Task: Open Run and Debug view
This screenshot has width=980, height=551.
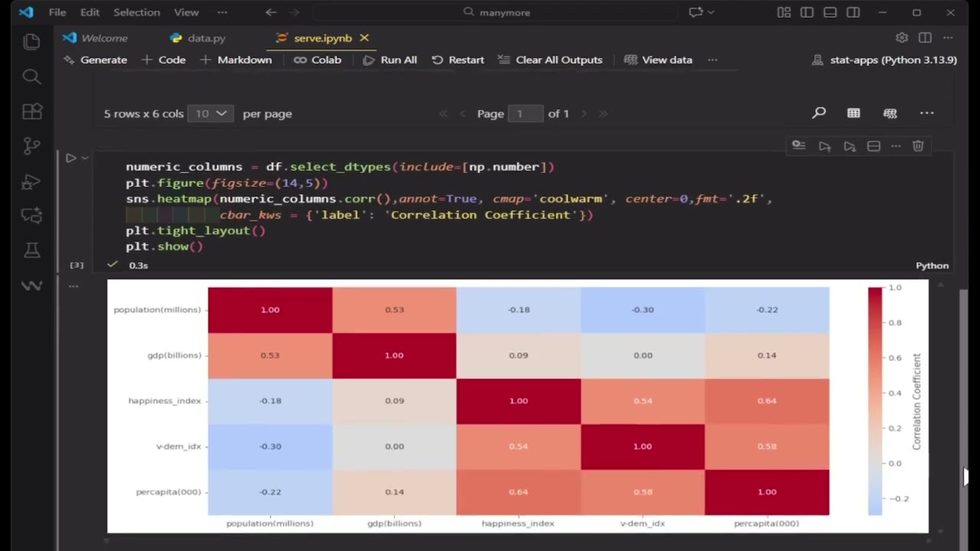Action: point(31,181)
